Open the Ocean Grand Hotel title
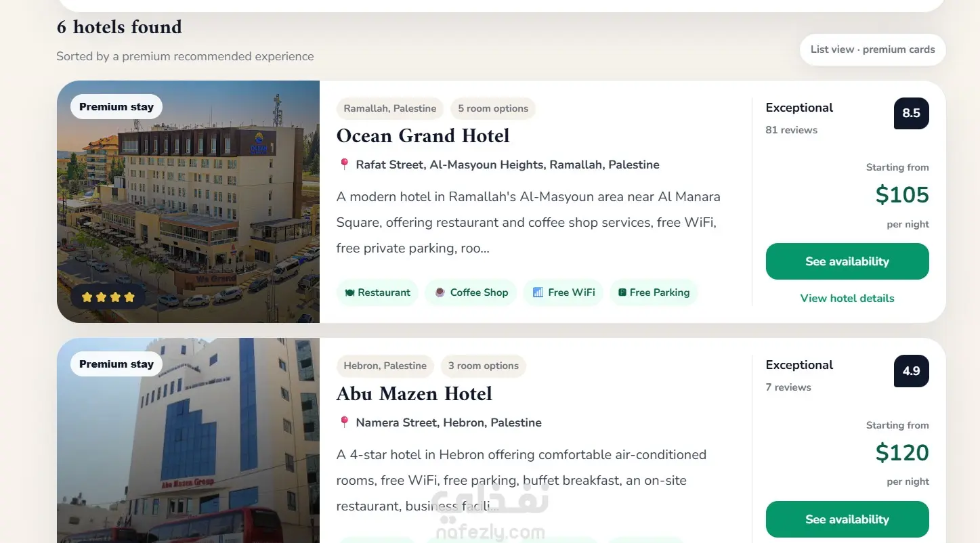This screenshot has width=980, height=543. pos(423,136)
